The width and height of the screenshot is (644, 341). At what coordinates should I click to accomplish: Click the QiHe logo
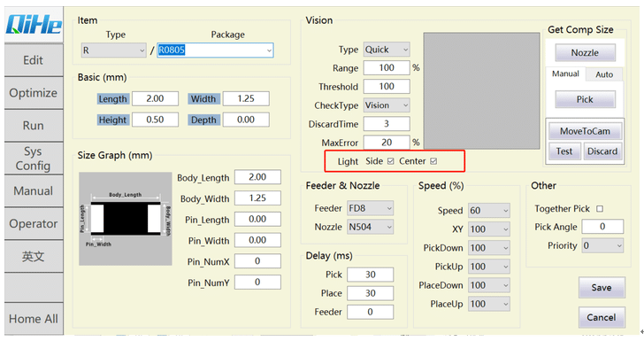(34, 24)
